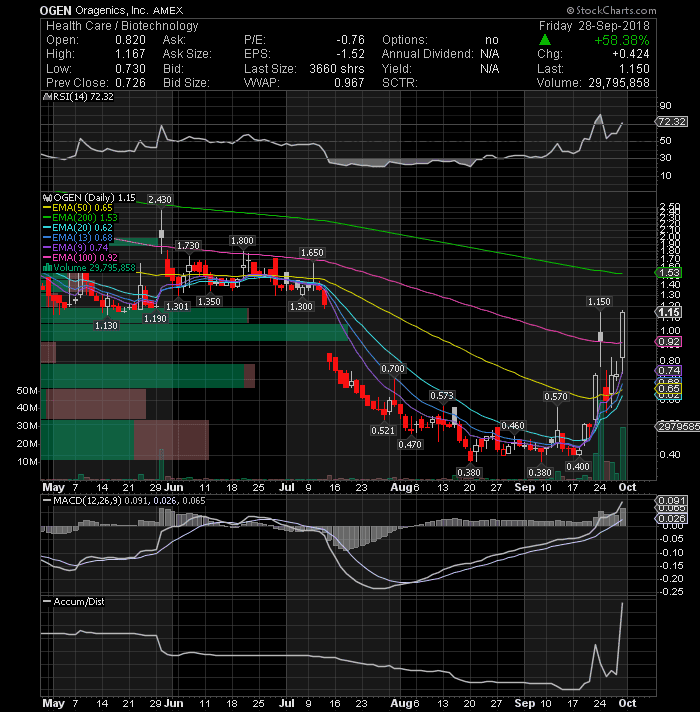The image size is (700, 712).
Task: Click the 1.301 price label
Action: click(177, 307)
